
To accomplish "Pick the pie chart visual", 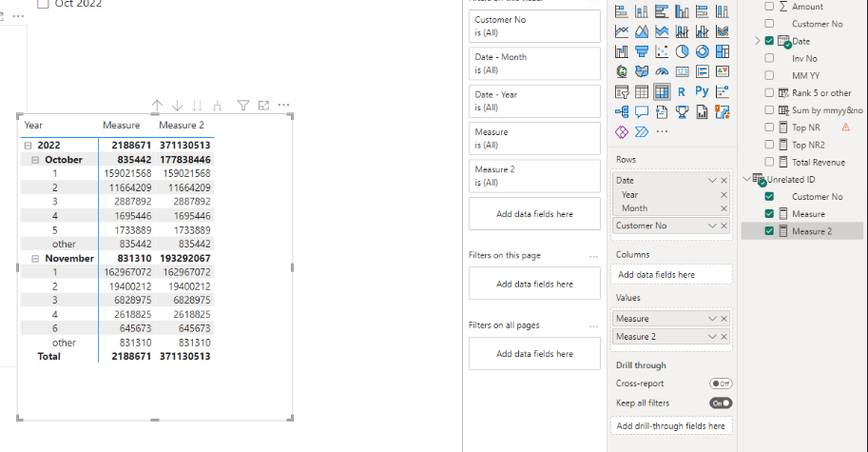I will 682,51.
